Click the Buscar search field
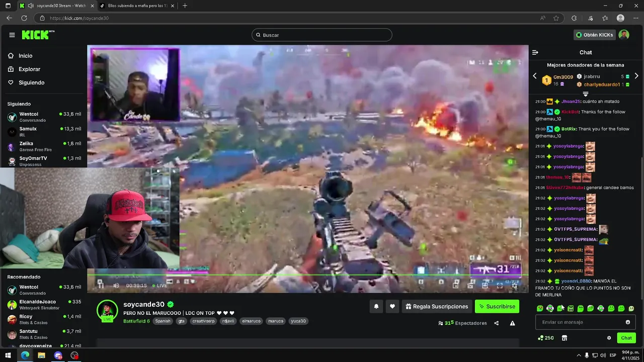Image resolution: width=644 pixels, height=362 pixels. tap(322, 35)
